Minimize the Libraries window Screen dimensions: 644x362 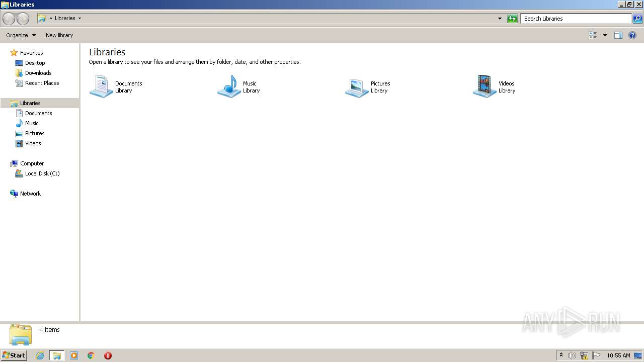tap(621, 5)
